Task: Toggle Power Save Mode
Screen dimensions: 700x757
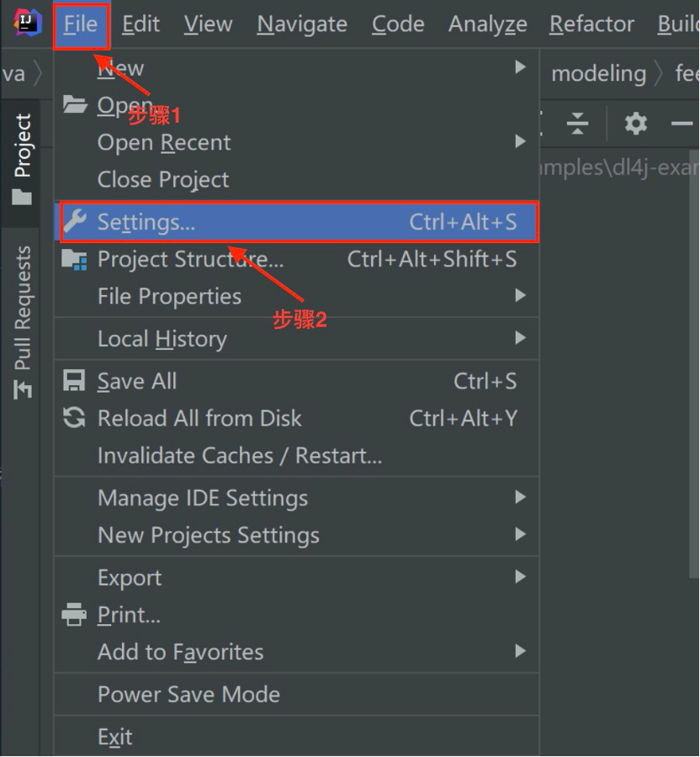Action: [x=188, y=694]
